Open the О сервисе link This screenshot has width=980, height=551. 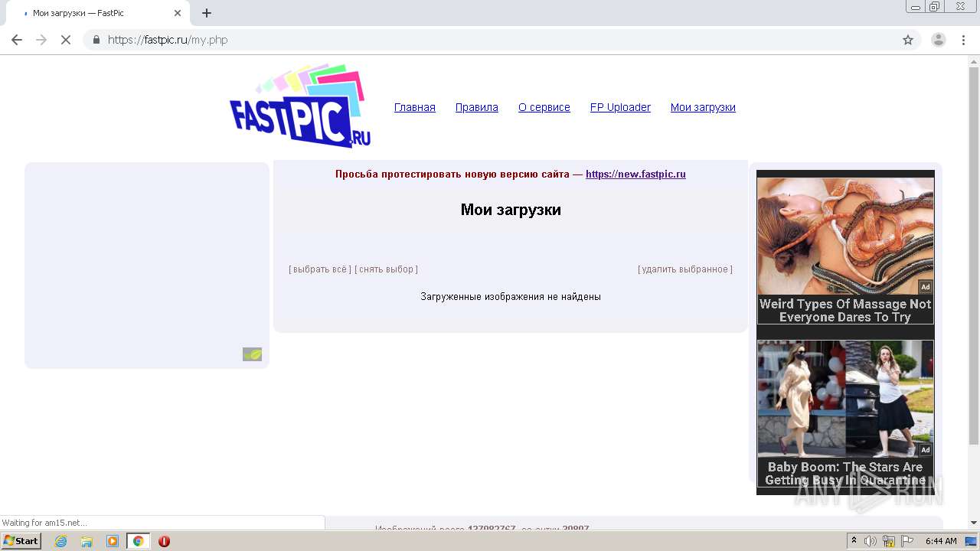coord(544,107)
